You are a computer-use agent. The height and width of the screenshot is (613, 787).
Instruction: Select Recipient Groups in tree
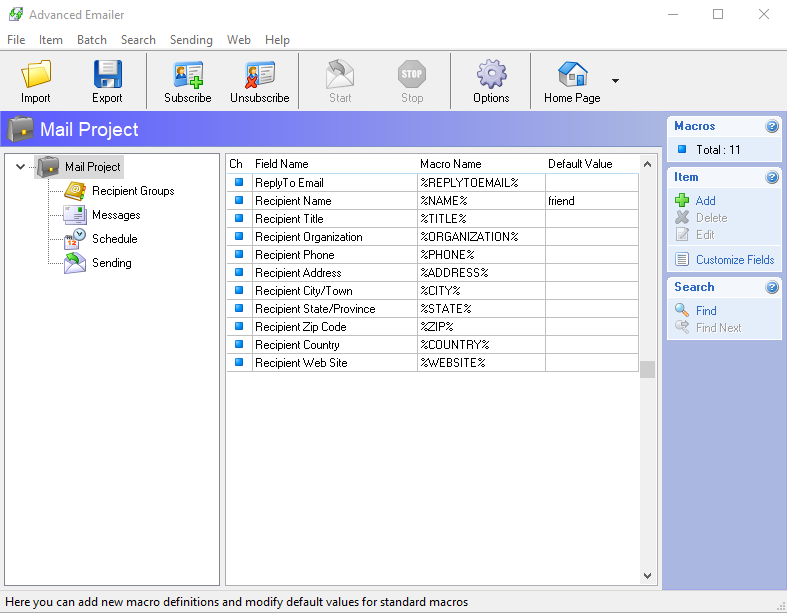[x=132, y=191]
